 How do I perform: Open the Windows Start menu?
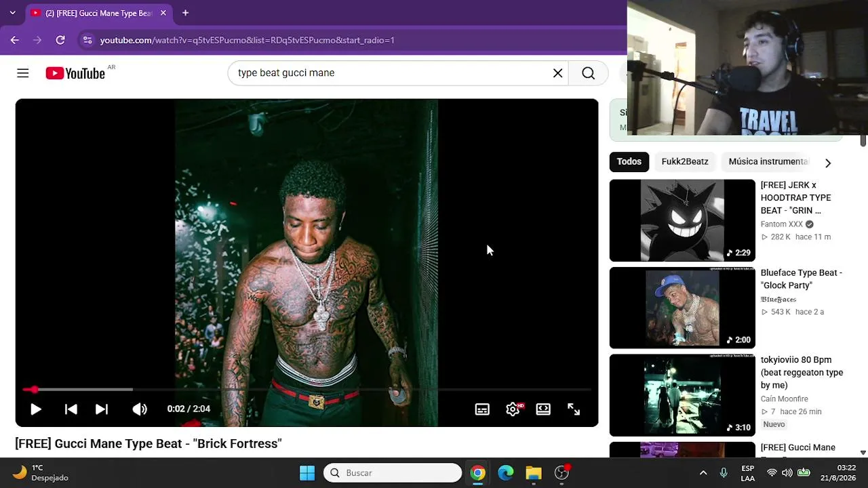pos(307,473)
